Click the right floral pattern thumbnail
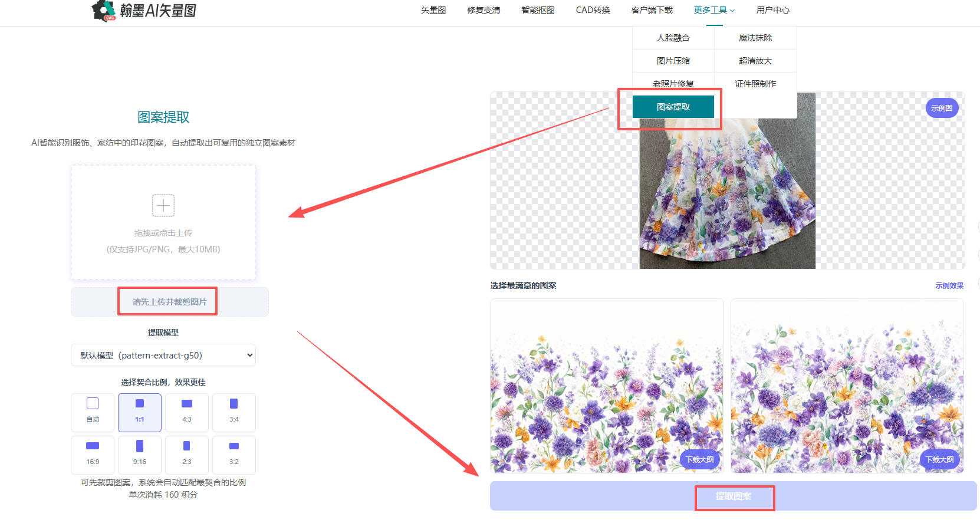Screen dimensions: 980x523 pyautogui.click(x=847, y=386)
